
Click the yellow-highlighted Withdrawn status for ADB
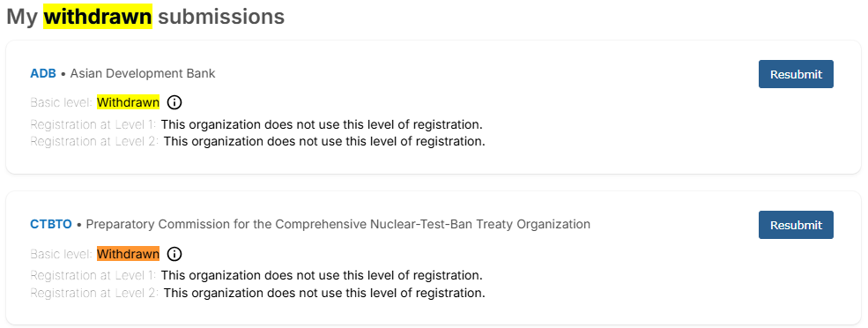[x=128, y=102]
